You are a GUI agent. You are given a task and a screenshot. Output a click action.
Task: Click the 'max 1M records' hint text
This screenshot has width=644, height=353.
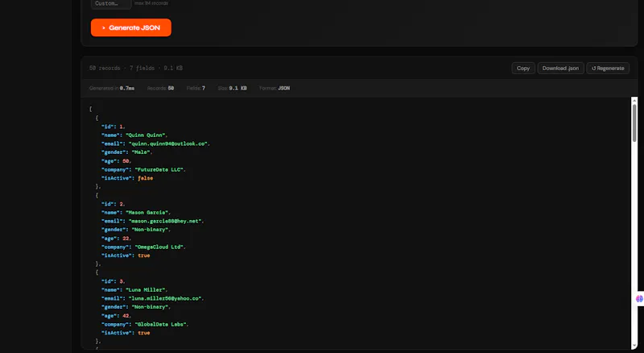click(151, 3)
